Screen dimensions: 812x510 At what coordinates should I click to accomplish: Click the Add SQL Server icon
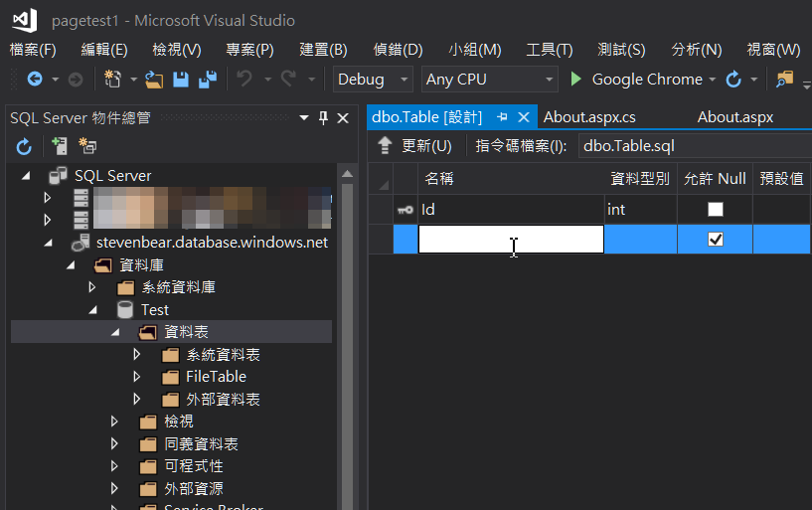coord(60,146)
